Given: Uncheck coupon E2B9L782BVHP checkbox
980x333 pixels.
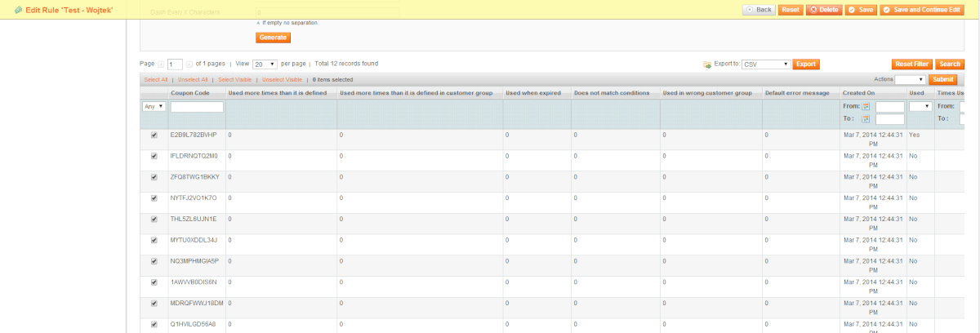Looking at the screenshot, I should pos(154,135).
